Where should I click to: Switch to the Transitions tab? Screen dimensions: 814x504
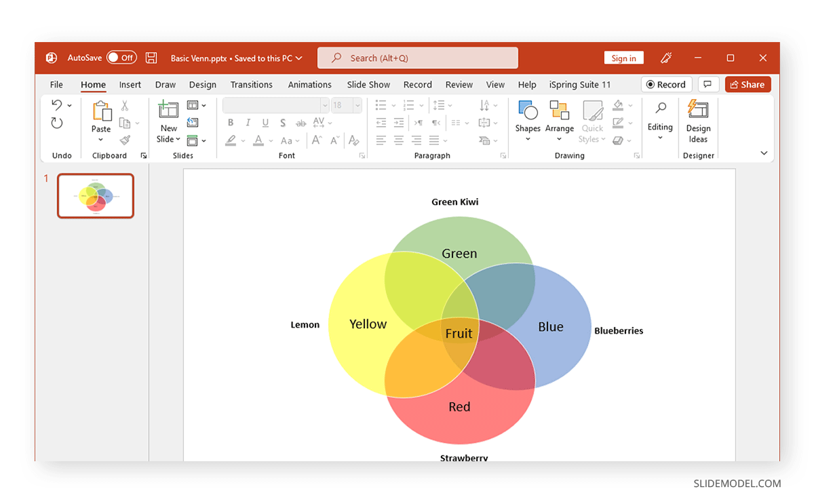point(252,85)
